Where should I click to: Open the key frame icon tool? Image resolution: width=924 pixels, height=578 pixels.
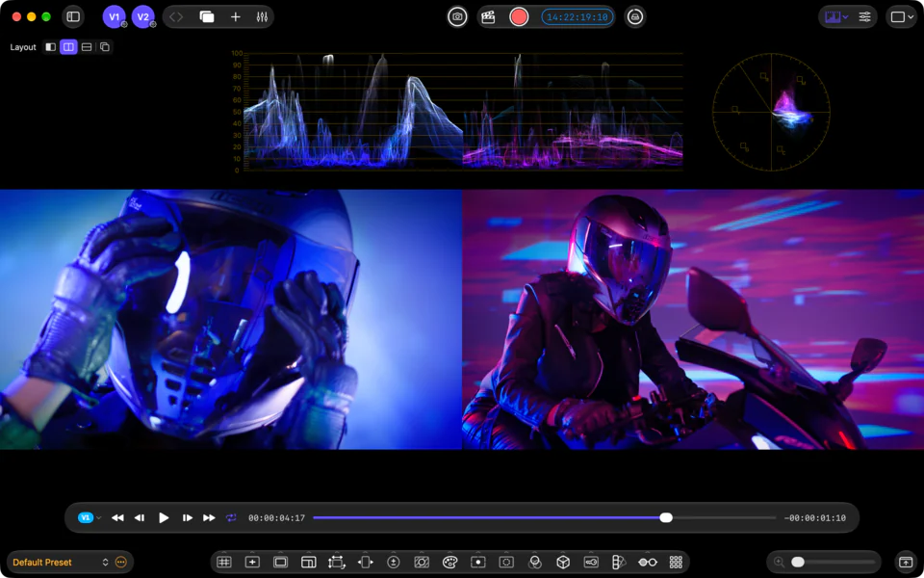coord(591,562)
